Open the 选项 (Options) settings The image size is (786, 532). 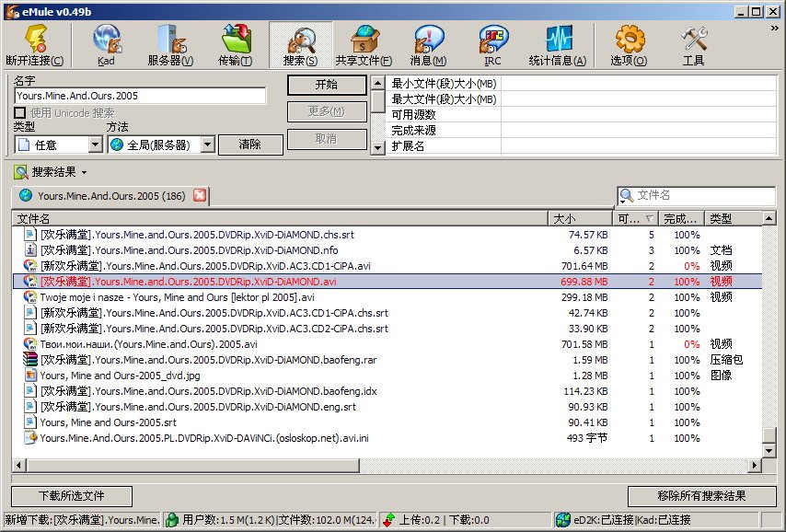click(x=629, y=43)
